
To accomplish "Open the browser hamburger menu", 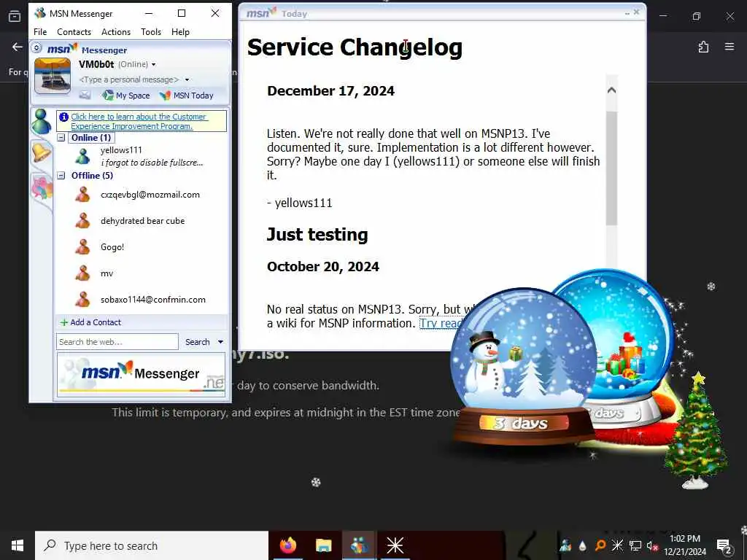I will coord(729,47).
